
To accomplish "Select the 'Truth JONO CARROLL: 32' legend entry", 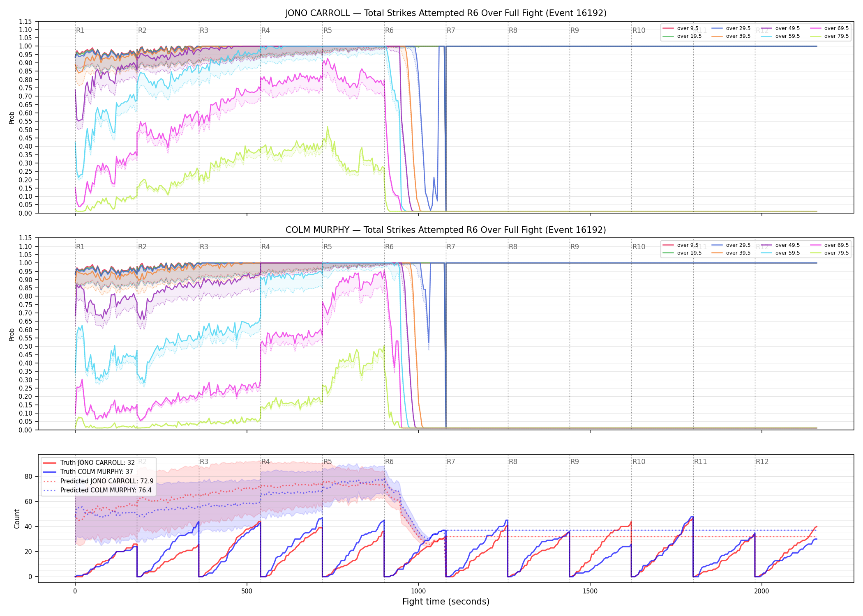I will [x=89, y=463].
